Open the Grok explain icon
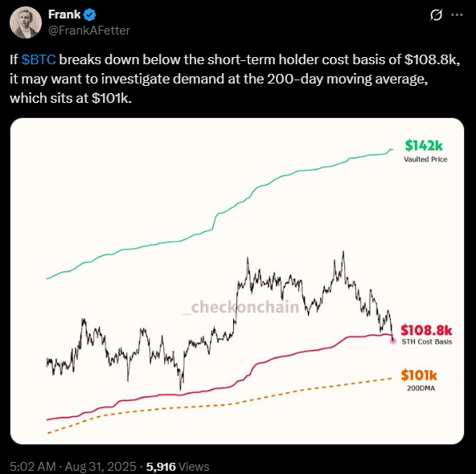 click(437, 14)
